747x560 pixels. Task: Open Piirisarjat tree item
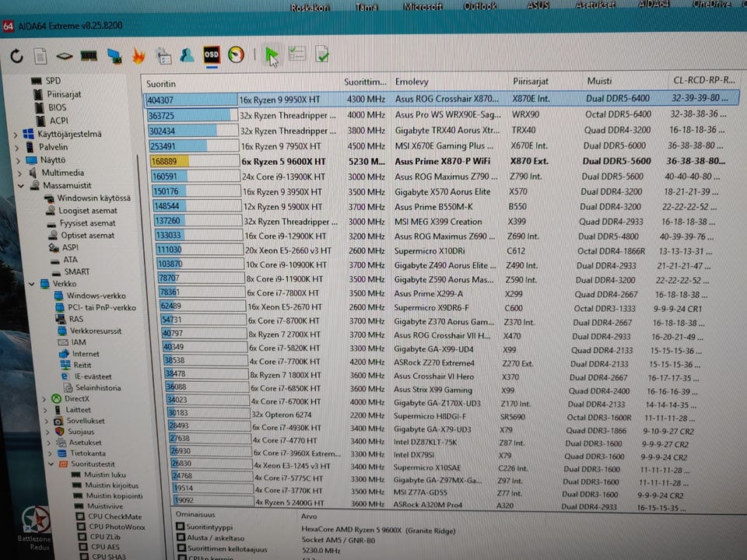click(64, 94)
